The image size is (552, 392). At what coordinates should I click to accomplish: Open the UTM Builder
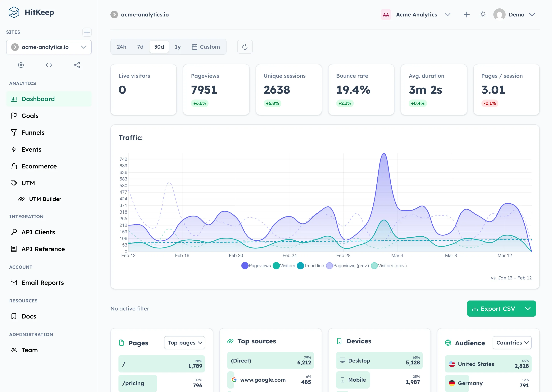45,199
